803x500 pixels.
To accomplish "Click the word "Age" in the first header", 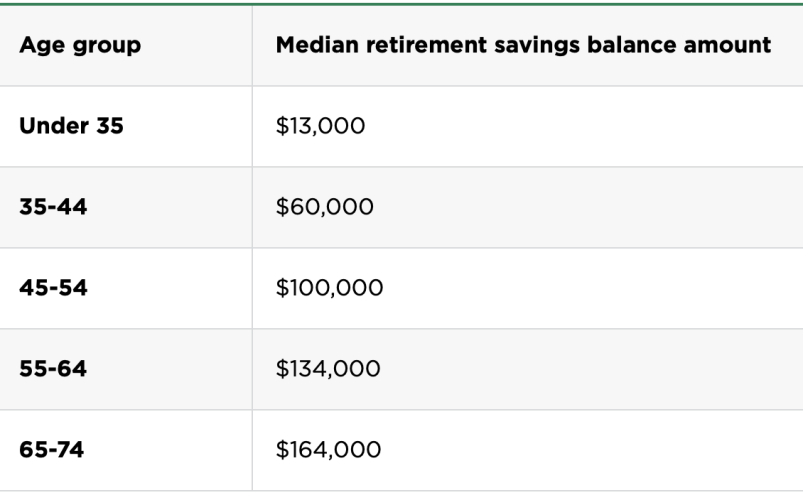I will 39,46.
